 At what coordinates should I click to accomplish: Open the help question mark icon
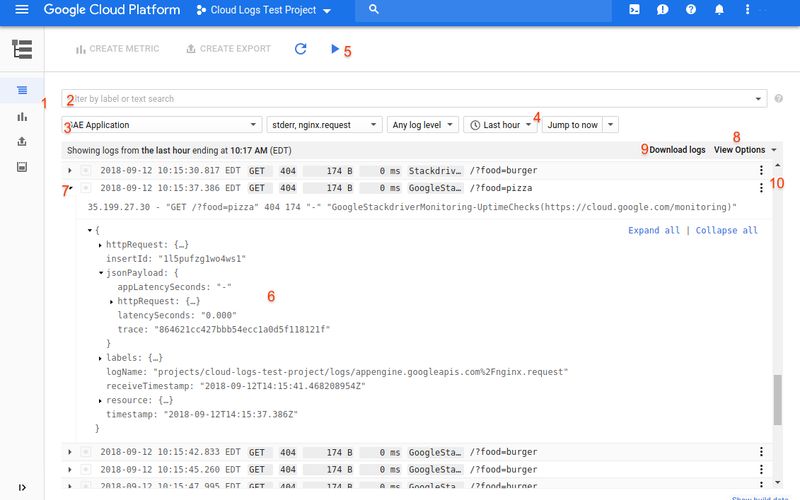point(690,10)
